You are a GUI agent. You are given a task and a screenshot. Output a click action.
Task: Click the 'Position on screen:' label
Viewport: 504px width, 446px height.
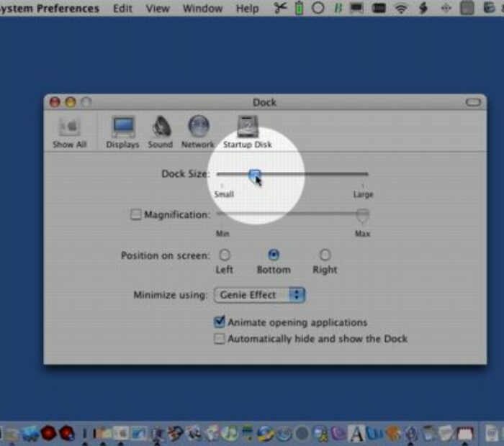tap(165, 255)
